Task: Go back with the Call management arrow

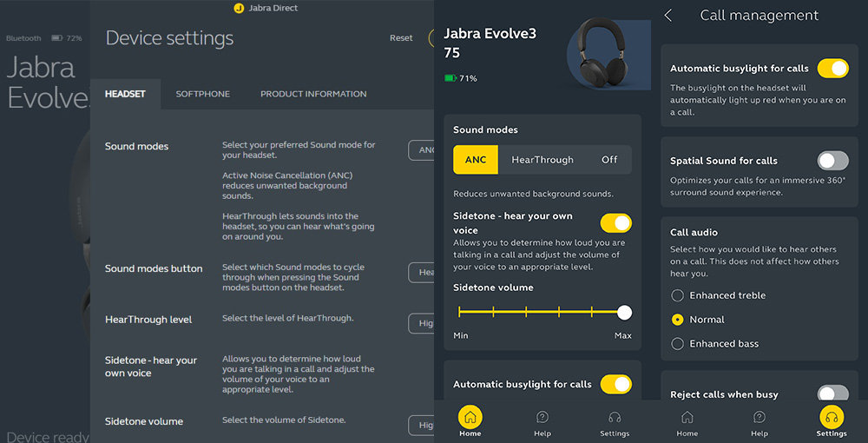Action: (668, 16)
